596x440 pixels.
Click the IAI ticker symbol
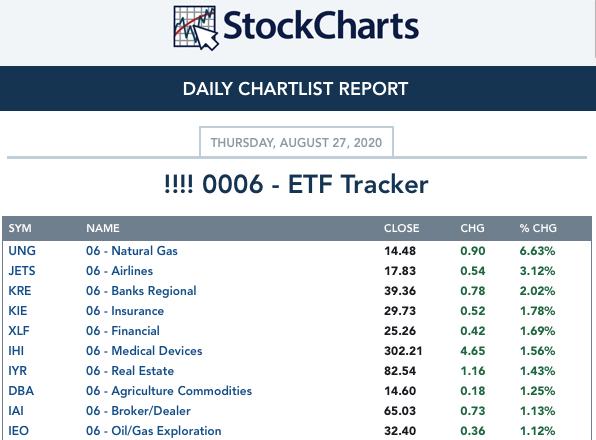(16, 411)
